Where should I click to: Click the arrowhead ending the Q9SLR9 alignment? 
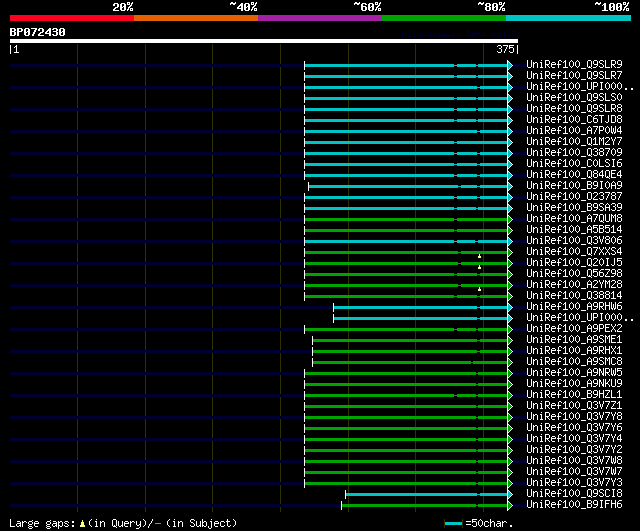(x=510, y=65)
